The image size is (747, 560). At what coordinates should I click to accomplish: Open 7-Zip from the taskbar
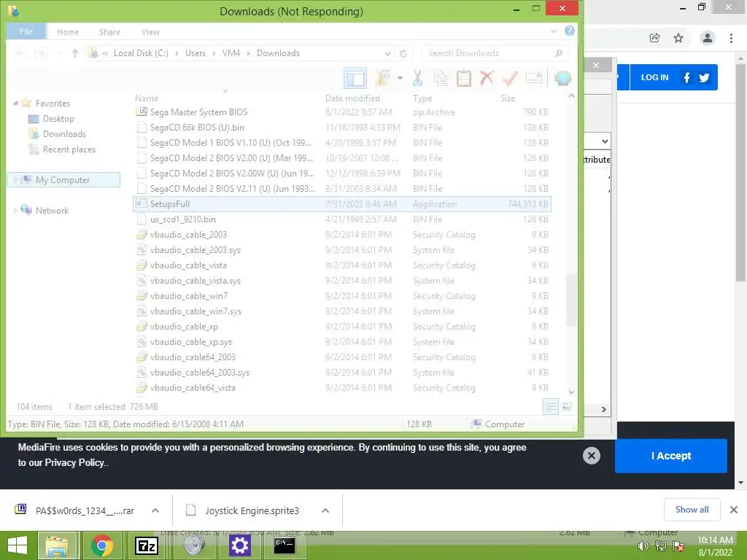tap(147, 545)
